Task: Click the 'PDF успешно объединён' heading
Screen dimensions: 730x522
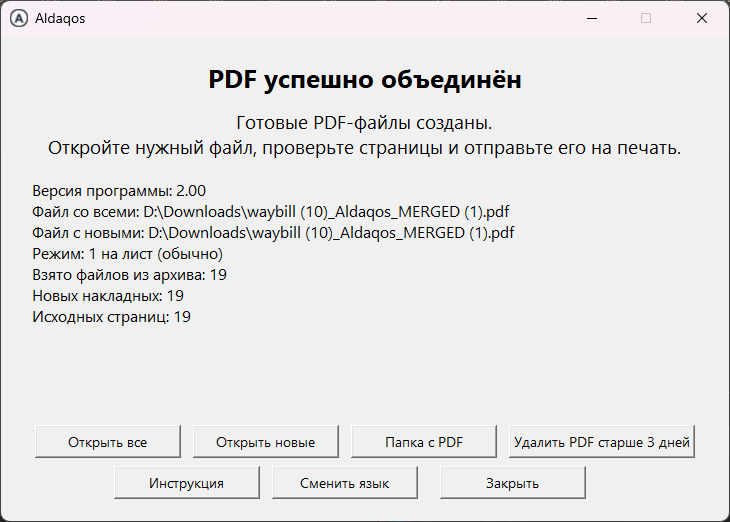Action: tap(365, 79)
